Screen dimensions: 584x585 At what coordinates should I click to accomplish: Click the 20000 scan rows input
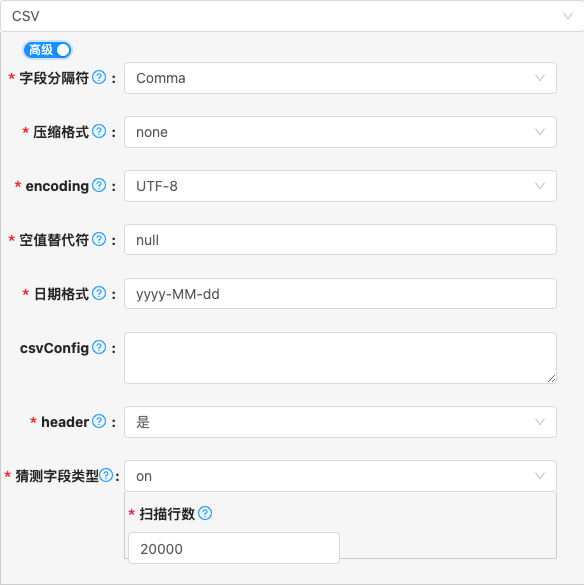pyautogui.click(x=234, y=548)
